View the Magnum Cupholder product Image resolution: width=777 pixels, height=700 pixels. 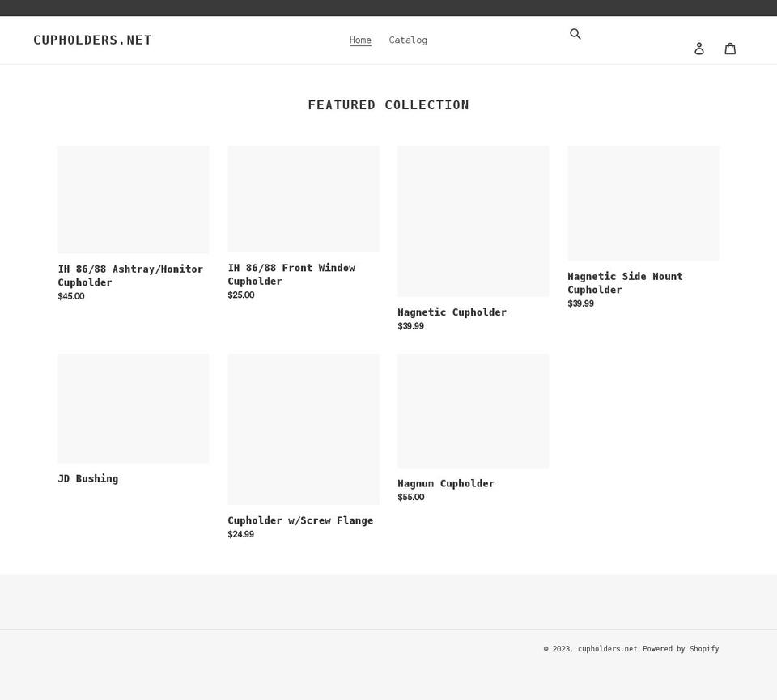446,483
